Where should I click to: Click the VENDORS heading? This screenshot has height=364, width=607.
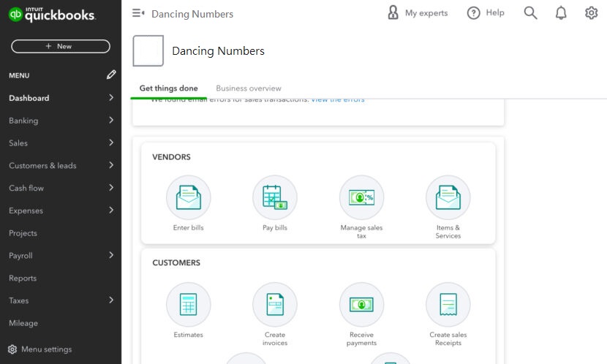coord(171,157)
